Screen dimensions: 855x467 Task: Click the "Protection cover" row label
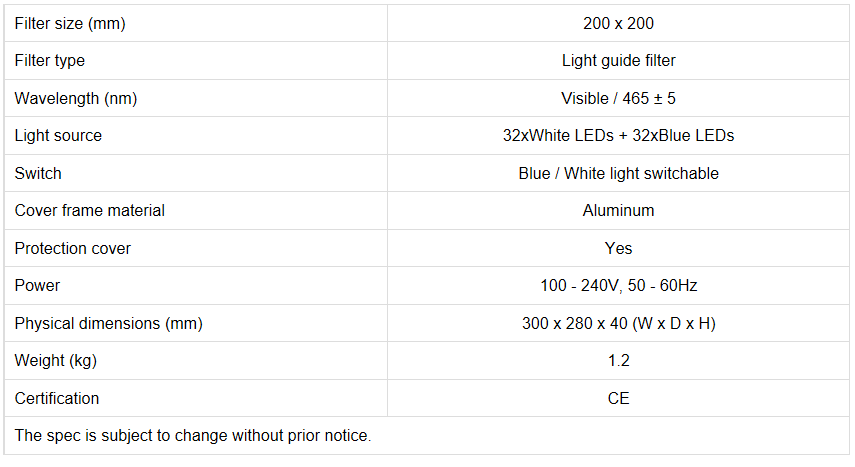click(x=73, y=248)
